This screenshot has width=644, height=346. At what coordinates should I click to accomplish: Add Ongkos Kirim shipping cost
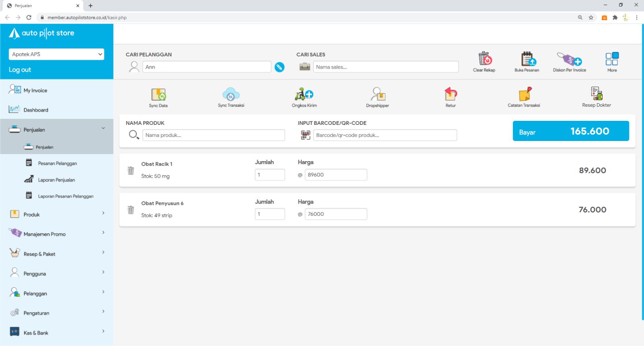304,95
